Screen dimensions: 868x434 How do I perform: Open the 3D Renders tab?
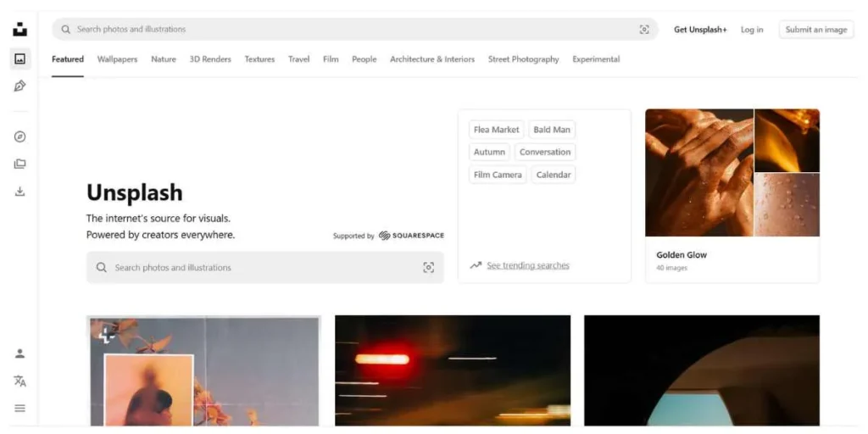click(210, 59)
